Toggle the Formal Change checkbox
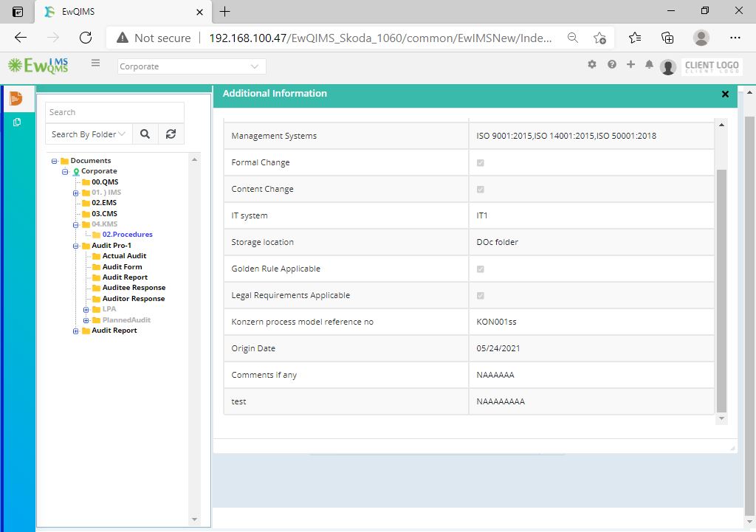The width and height of the screenshot is (756, 532). click(x=480, y=163)
